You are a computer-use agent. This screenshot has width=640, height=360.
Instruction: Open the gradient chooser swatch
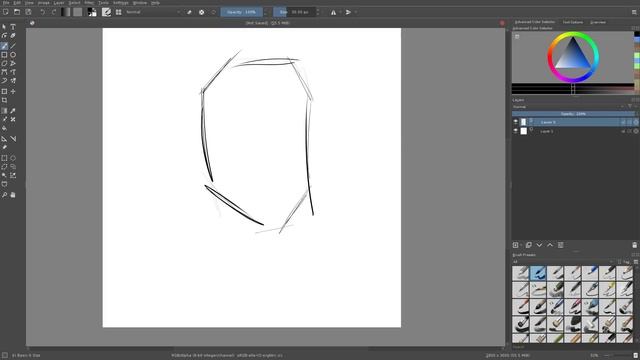65,12
